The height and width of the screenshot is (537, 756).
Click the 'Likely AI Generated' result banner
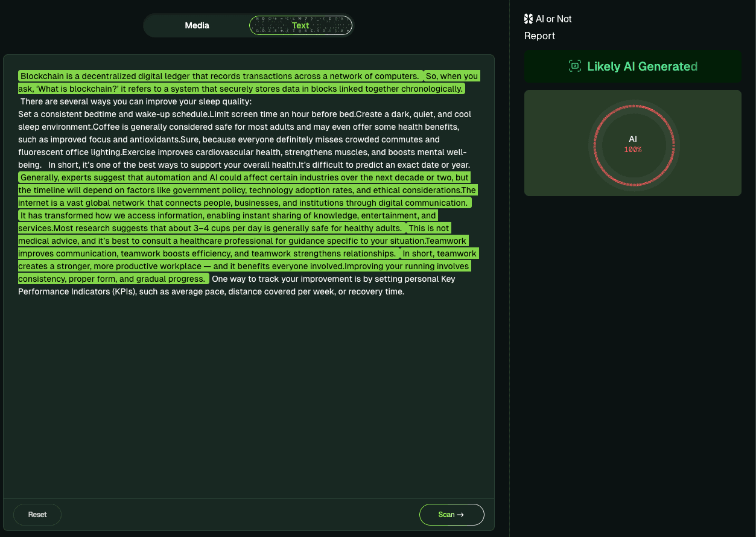coord(632,66)
